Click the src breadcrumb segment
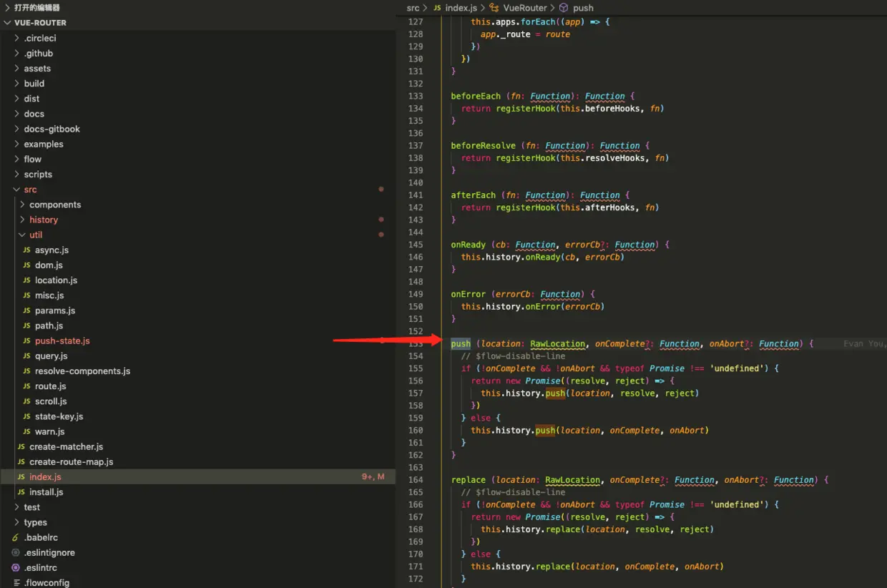Viewport: 887px width, 588px height. click(x=413, y=8)
